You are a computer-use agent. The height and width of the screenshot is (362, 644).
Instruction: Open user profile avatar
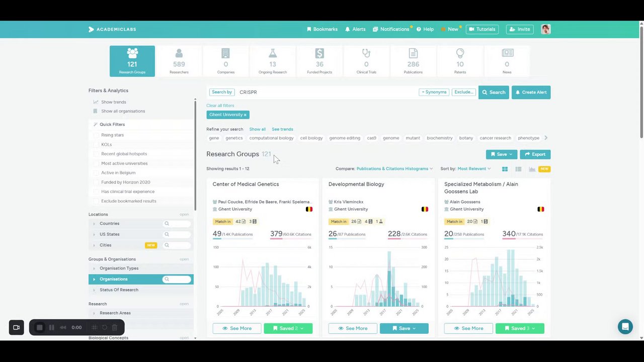click(546, 29)
